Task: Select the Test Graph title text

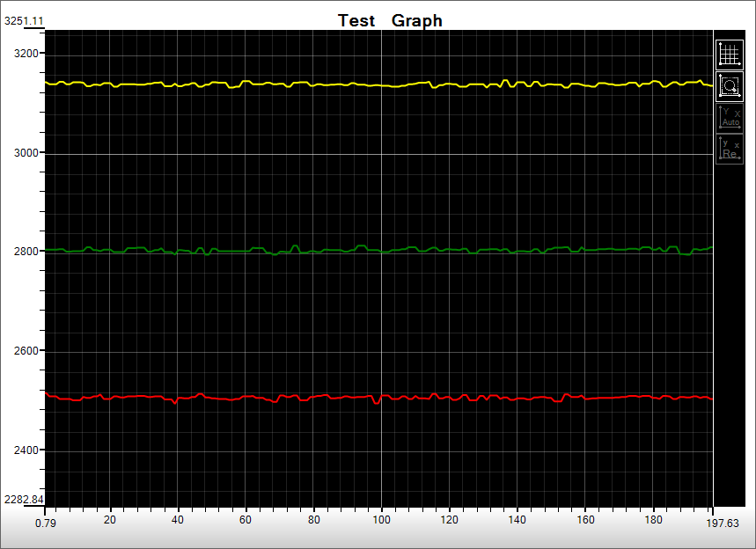Action: [390, 21]
